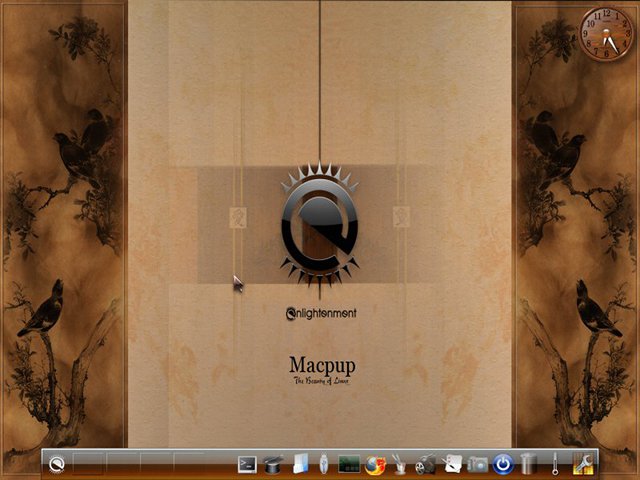Switch to the first virtual desktop in pager
The image size is (640, 480).
pyautogui.click(x=89, y=463)
